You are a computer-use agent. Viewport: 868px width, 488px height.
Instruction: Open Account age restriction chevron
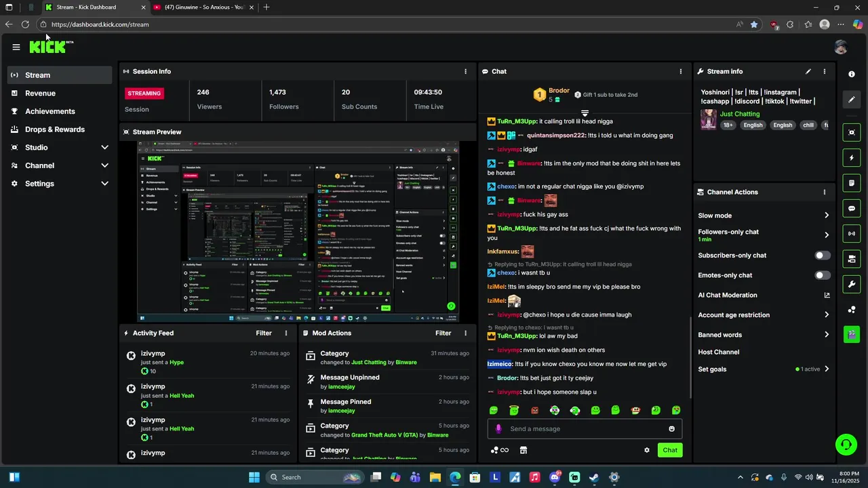pyautogui.click(x=827, y=314)
